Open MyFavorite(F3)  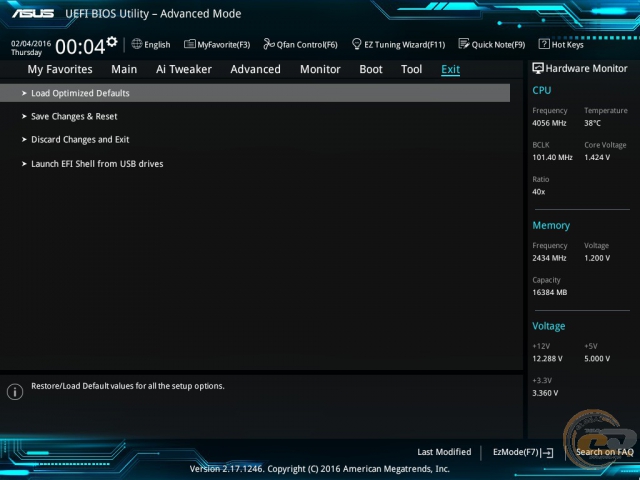pos(224,44)
